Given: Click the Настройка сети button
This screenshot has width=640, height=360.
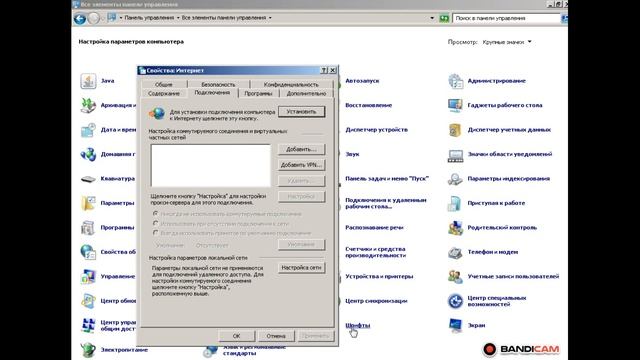Looking at the screenshot, I should point(302,268).
